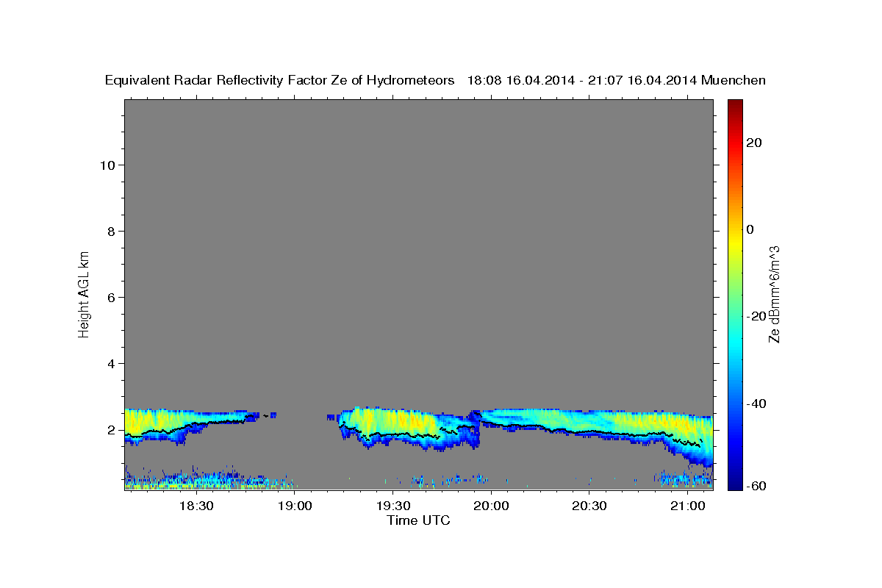Click the near-ground echoes at 18:30 UTC
The width and height of the screenshot is (882, 588).
[x=196, y=479]
